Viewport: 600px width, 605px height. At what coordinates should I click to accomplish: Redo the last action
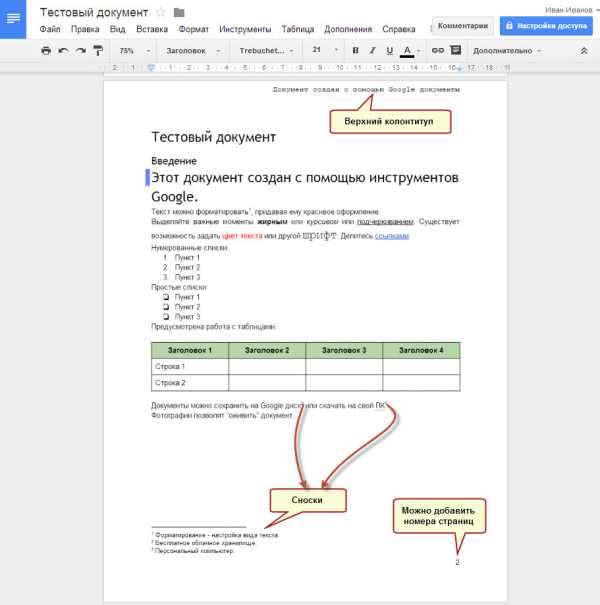(81, 51)
